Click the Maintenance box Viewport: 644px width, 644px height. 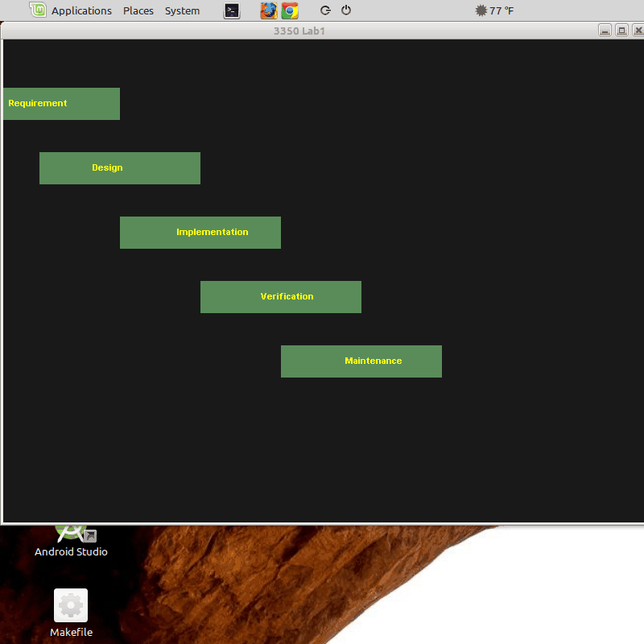[361, 361]
